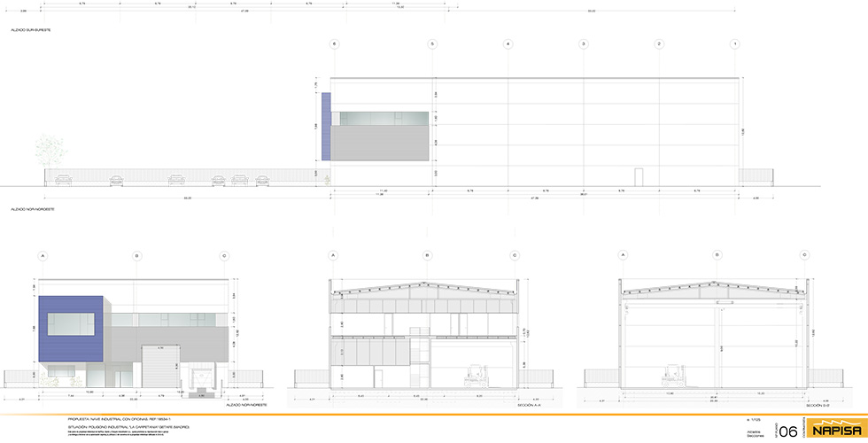The width and height of the screenshot is (868, 443).
Task: Click the leftmost parked car in the top elevation
Action: [64, 180]
